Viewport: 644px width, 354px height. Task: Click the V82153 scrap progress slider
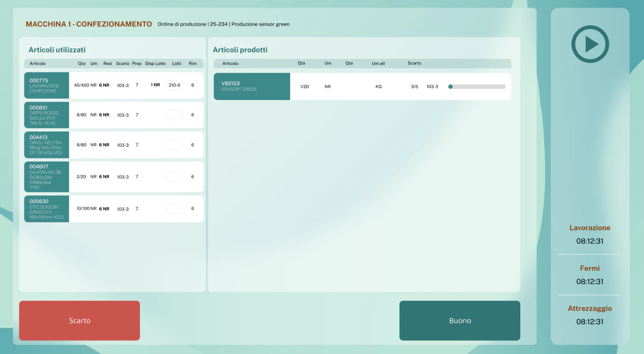pyautogui.click(x=477, y=87)
